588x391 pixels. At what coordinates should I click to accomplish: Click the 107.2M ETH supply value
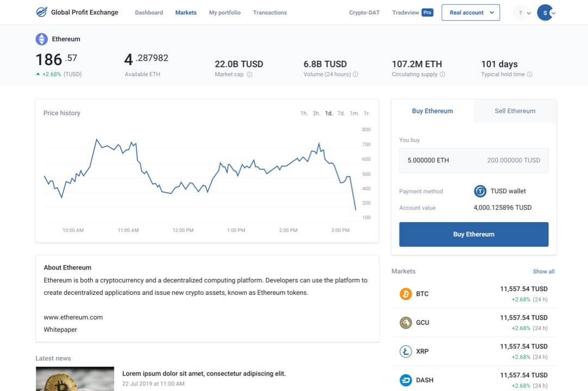(x=417, y=64)
